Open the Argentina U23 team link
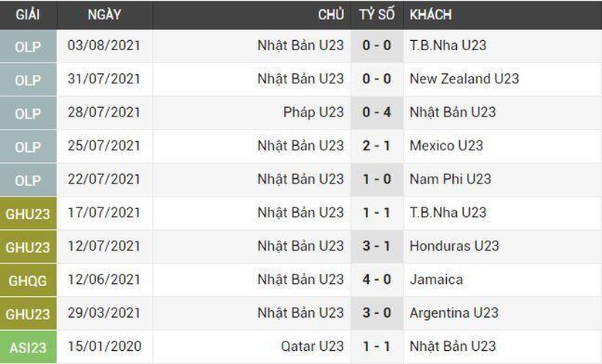This screenshot has width=602, height=364. pos(454,313)
